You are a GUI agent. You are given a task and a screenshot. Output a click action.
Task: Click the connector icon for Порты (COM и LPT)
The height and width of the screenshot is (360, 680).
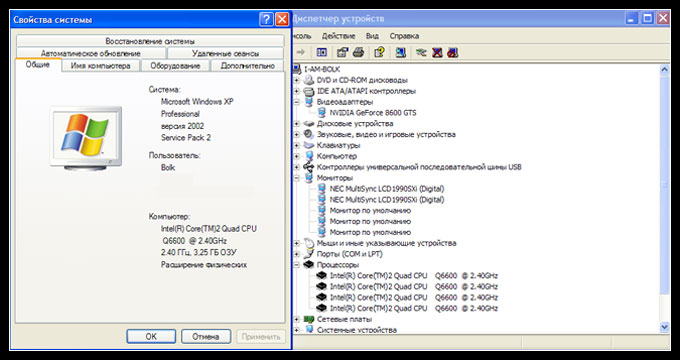point(309,254)
